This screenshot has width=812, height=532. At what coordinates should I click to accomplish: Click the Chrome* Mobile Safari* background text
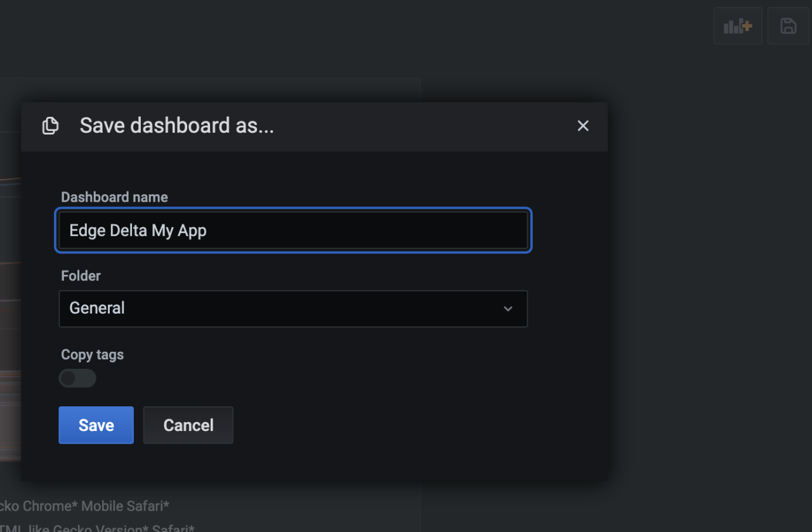click(95, 506)
